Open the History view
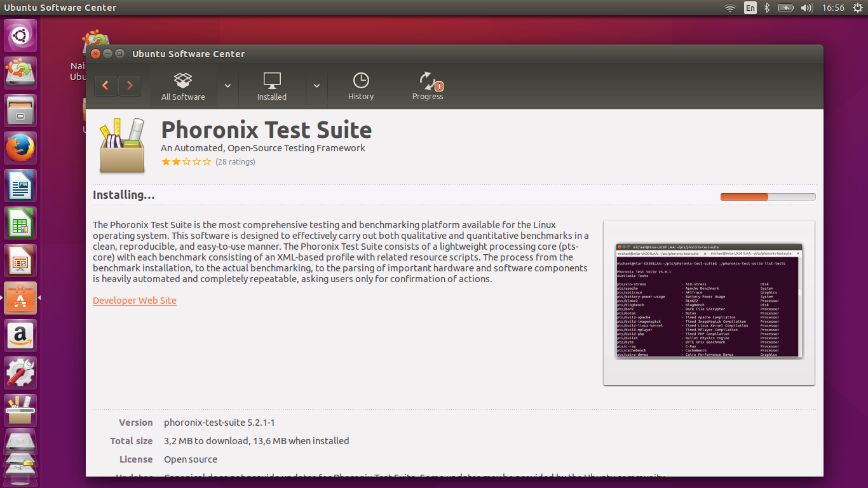This screenshot has width=868, height=488. coord(361,86)
